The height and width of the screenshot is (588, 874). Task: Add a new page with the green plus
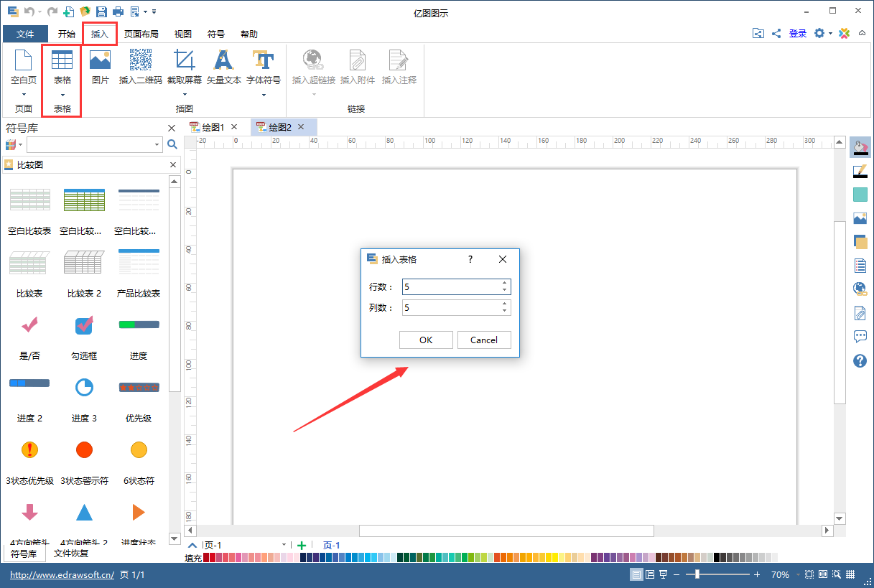[x=302, y=546]
